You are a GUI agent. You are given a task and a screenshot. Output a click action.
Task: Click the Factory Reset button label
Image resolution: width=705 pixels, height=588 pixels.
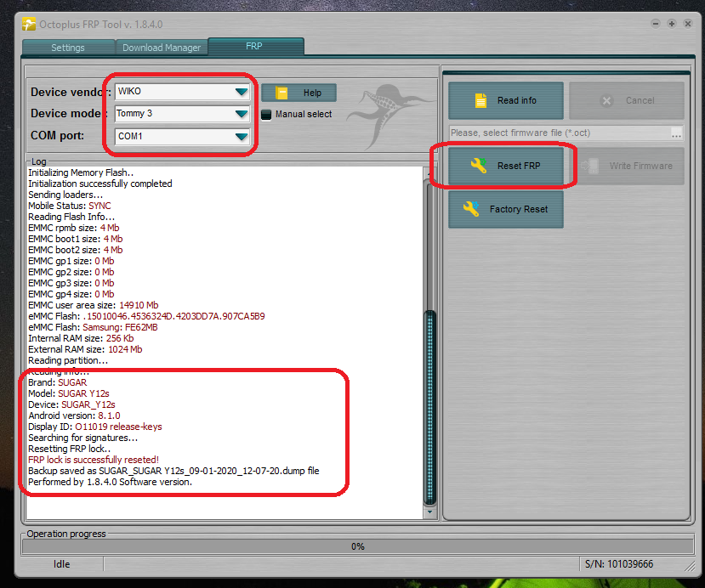click(519, 209)
